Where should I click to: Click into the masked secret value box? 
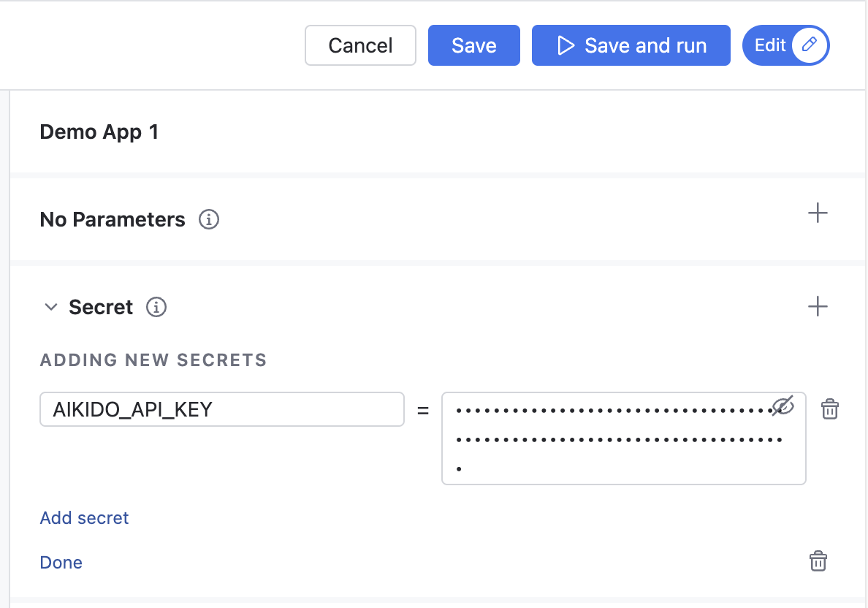[x=624, y=438]
